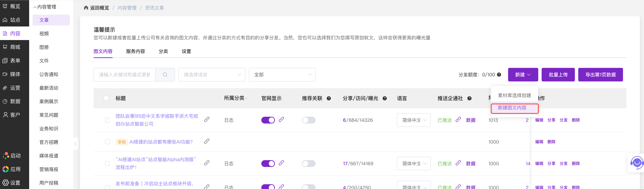The image size is (644, 189).
Task: Click the keyword search input field
Action: click(124, 75)
